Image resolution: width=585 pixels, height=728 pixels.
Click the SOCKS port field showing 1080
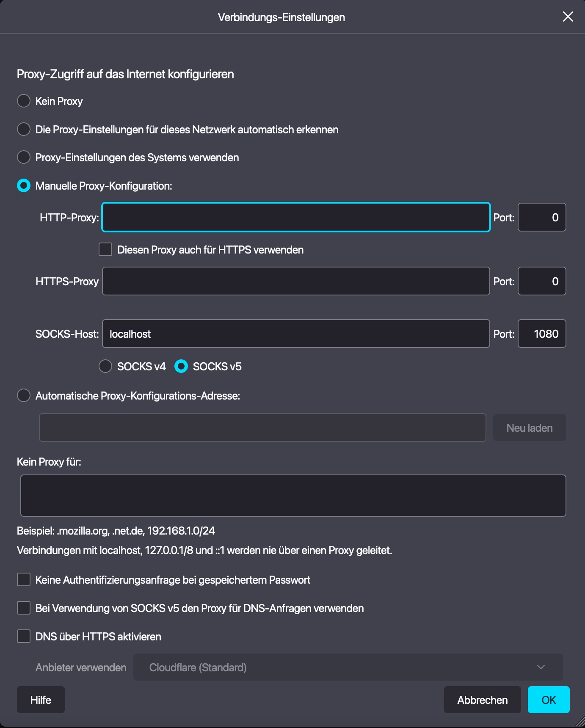(541, 334)
